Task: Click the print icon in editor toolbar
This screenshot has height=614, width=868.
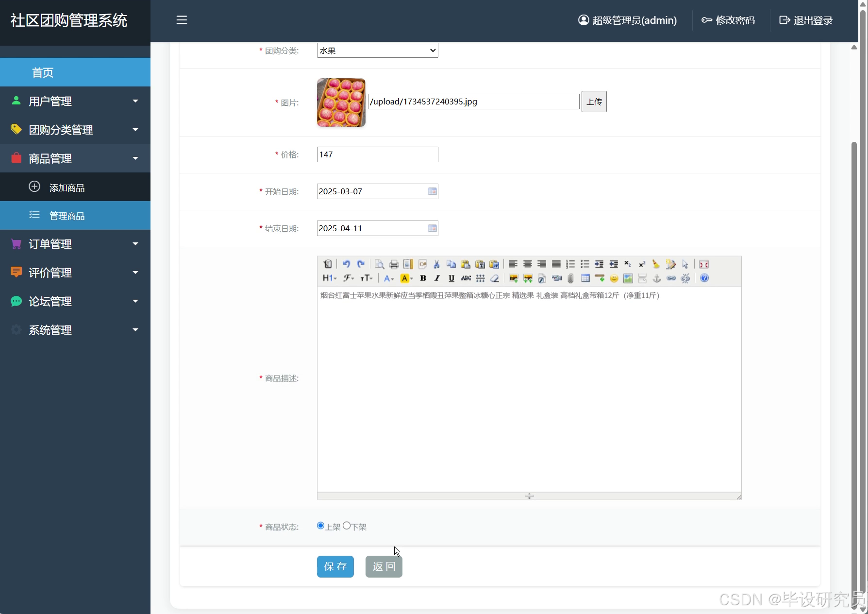Action: (x=394, y=264)
